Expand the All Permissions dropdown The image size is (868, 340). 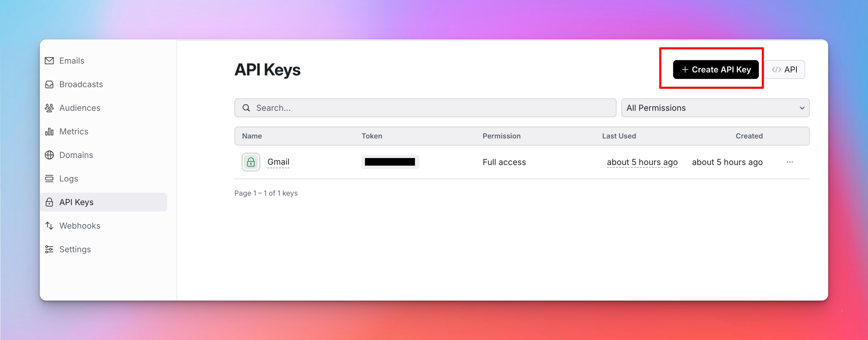715,108
